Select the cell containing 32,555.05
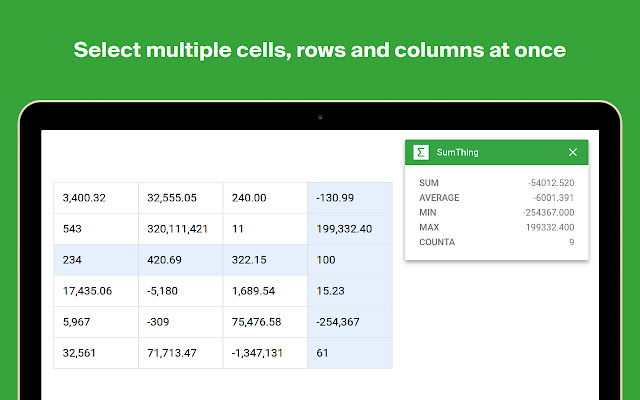The height and width of the screenshot is (400, 640). pos(180,198)
